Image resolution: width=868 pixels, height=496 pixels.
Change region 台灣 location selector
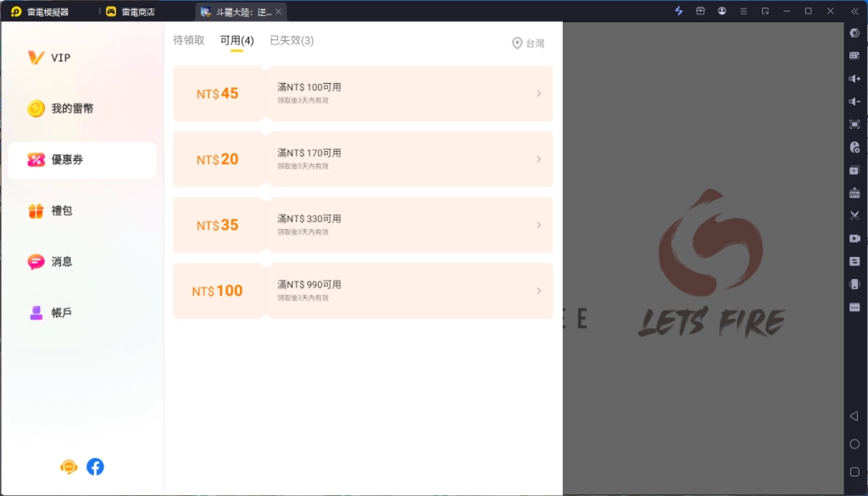(528, 43)
